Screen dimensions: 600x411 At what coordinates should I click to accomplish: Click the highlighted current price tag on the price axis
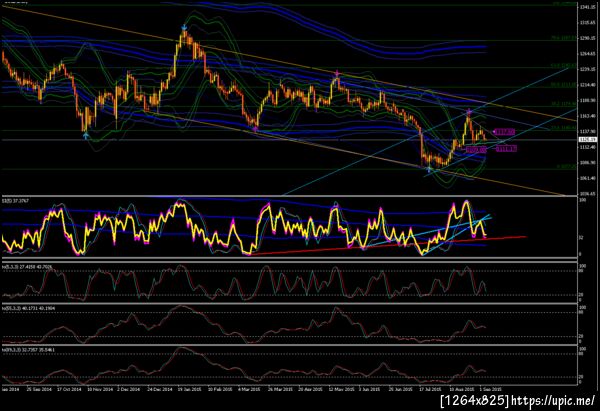[588, 140]
